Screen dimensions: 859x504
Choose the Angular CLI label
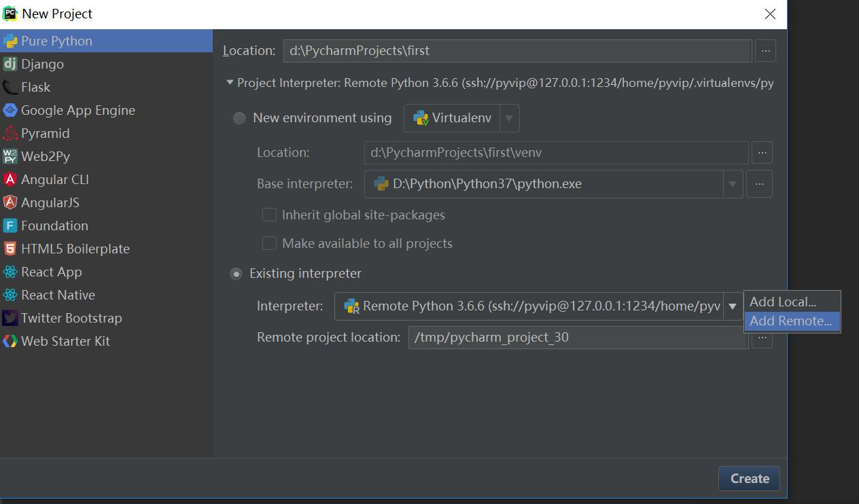pos(55,179)
